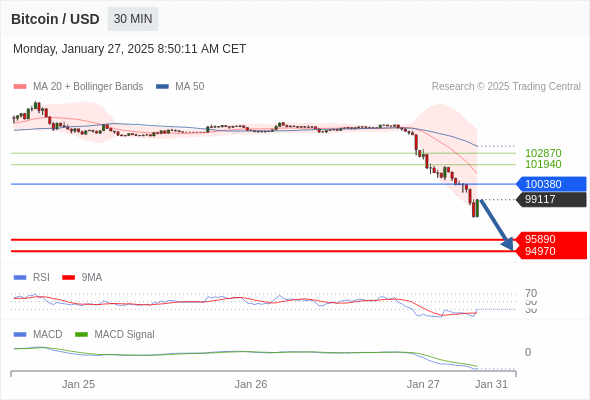590x400 pixels.
Task: Click the RSI 70 level label
Action: click(531, 293)
